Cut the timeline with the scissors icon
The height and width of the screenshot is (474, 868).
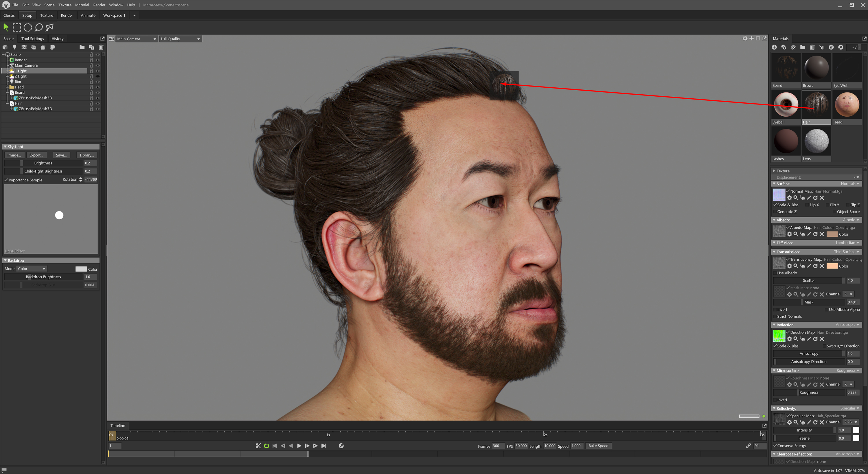(258, 446)
